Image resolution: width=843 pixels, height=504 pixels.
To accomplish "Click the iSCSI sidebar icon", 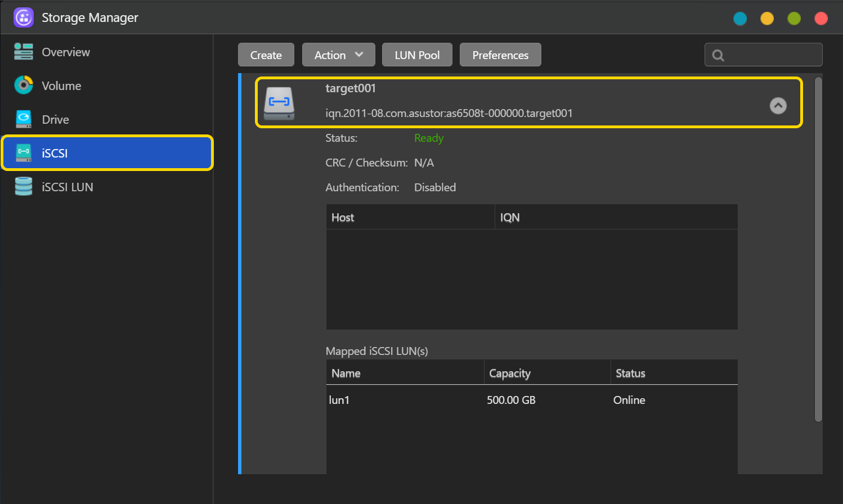I will (24, 153).
